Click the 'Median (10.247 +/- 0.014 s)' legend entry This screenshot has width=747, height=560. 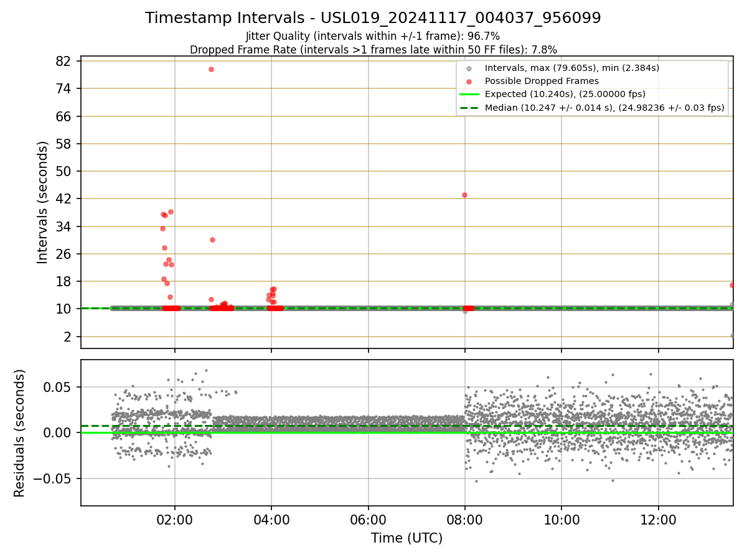click(x=604, y=108)
